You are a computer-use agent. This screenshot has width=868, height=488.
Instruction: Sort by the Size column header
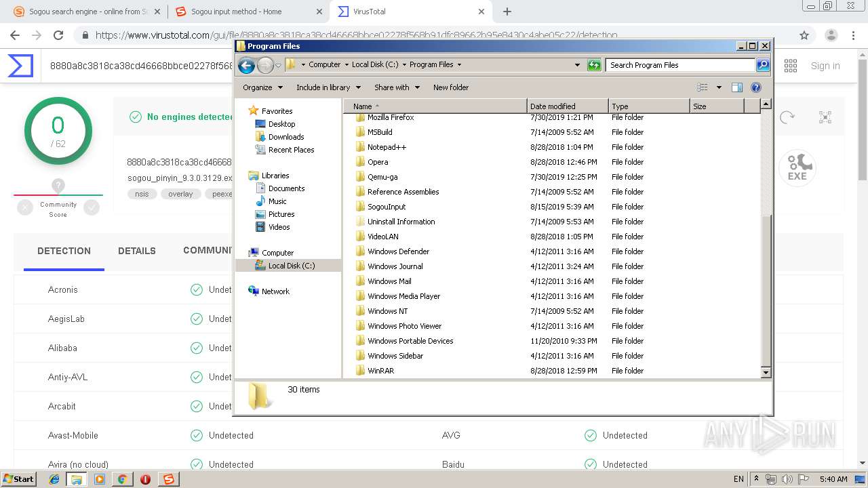[717, 106]
